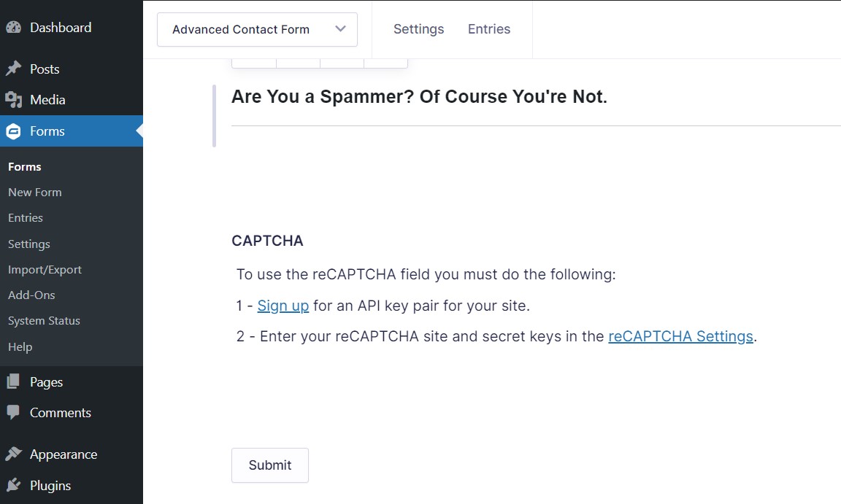Click the Sign up link for API keys

(281, 305)
